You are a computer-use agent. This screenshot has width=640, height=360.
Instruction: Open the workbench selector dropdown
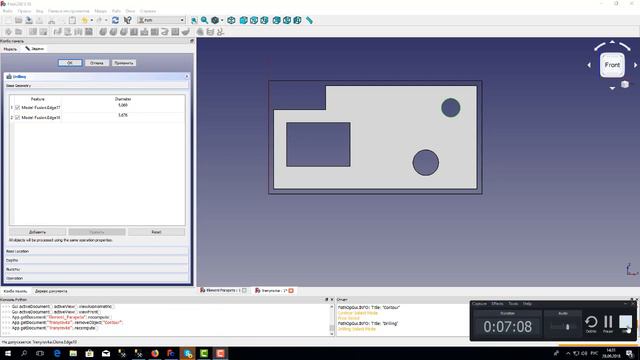pos(161,20)
